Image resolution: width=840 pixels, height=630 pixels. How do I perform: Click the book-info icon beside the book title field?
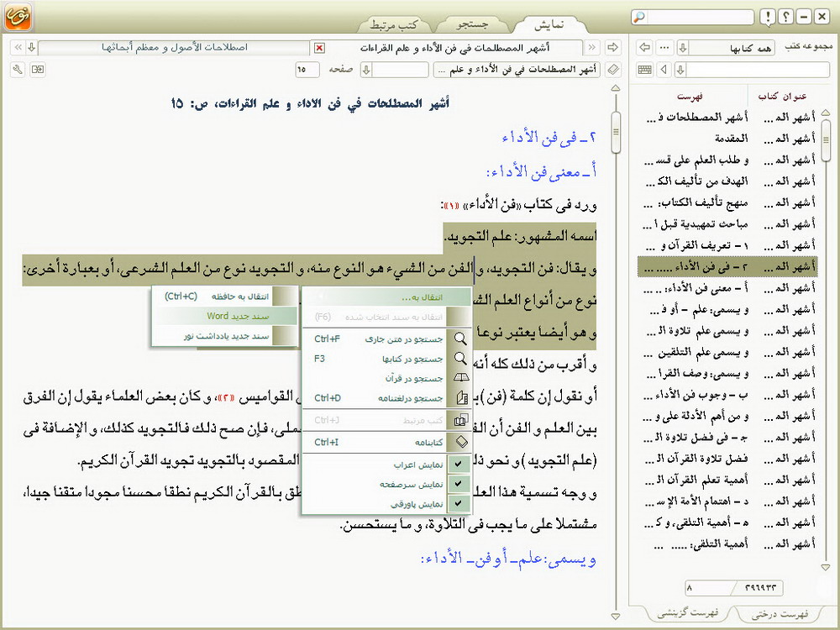pyautogui.click(x=613, y=69)
